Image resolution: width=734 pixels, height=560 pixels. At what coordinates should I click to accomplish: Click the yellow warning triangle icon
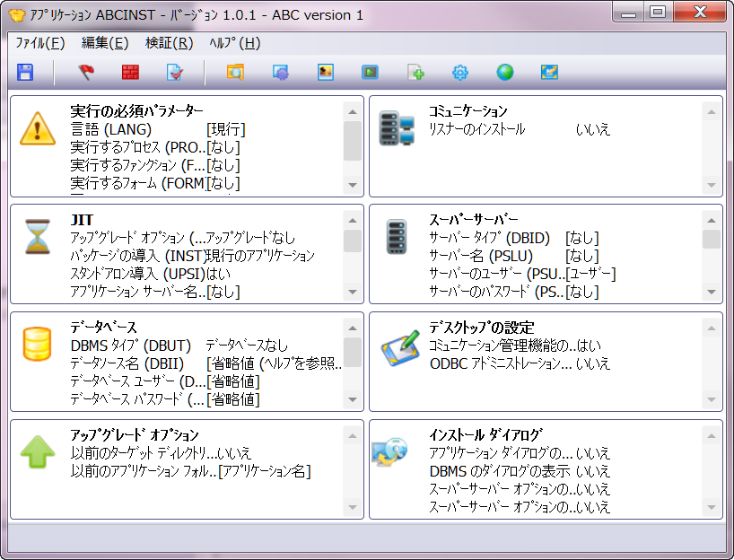click(x=38, y=128)
